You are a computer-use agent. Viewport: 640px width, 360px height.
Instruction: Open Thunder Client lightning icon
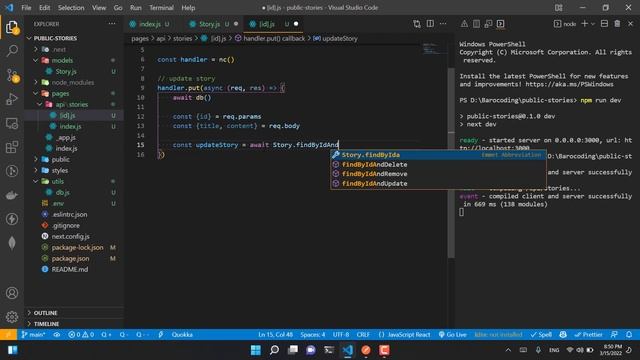(x=12, y=219)
